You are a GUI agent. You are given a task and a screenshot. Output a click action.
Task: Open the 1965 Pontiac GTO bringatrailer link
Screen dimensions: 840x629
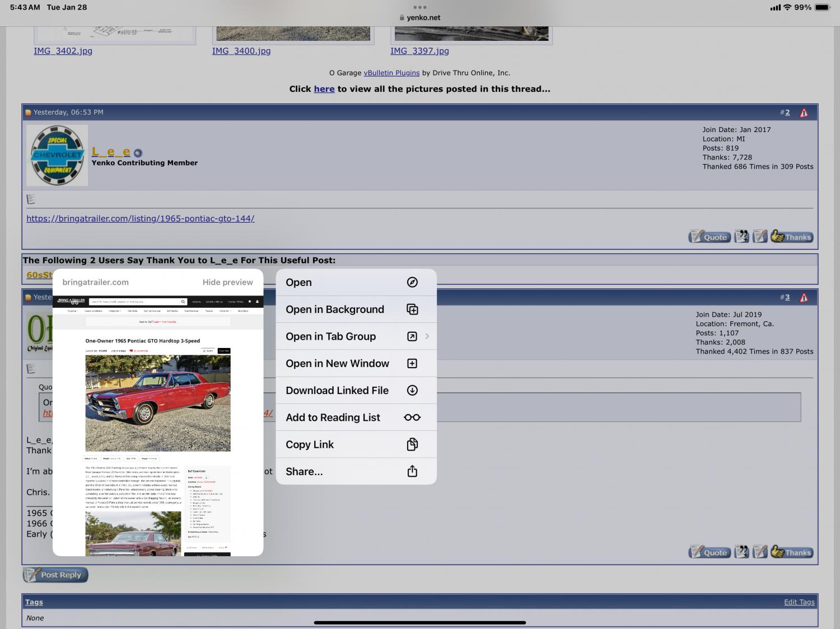(140, 218)
